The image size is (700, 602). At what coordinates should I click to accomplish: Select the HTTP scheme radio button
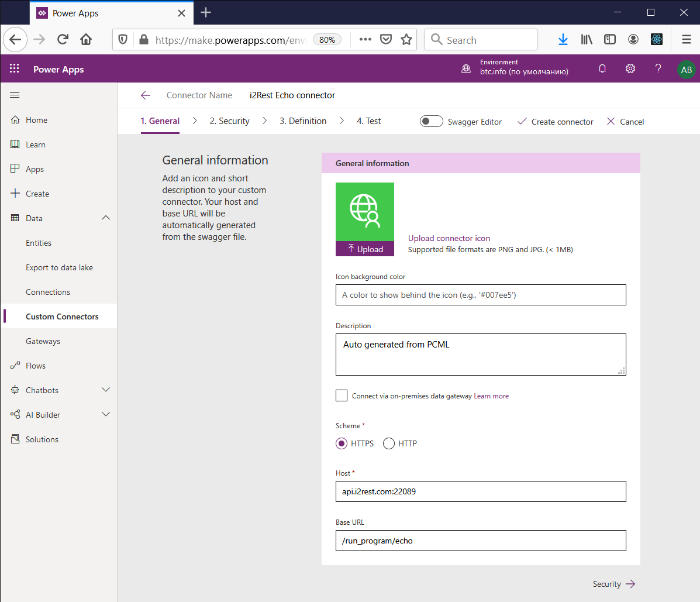click(389, 443)
